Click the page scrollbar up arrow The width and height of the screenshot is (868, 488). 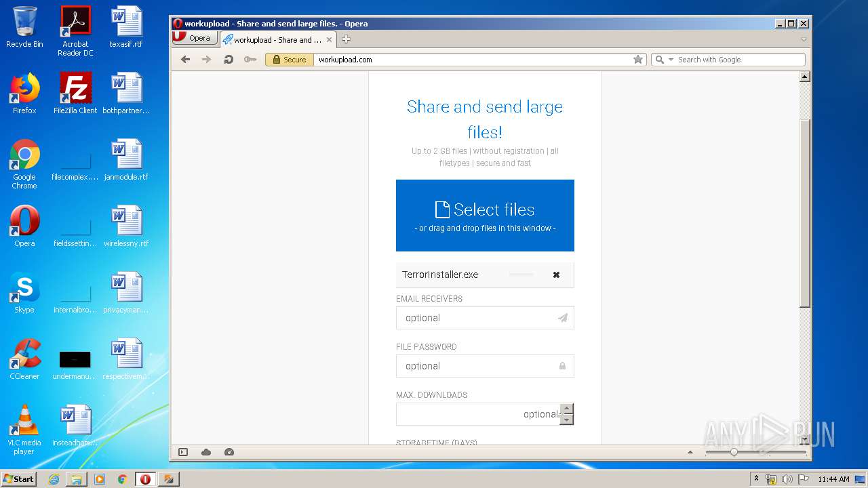(805, 77)
